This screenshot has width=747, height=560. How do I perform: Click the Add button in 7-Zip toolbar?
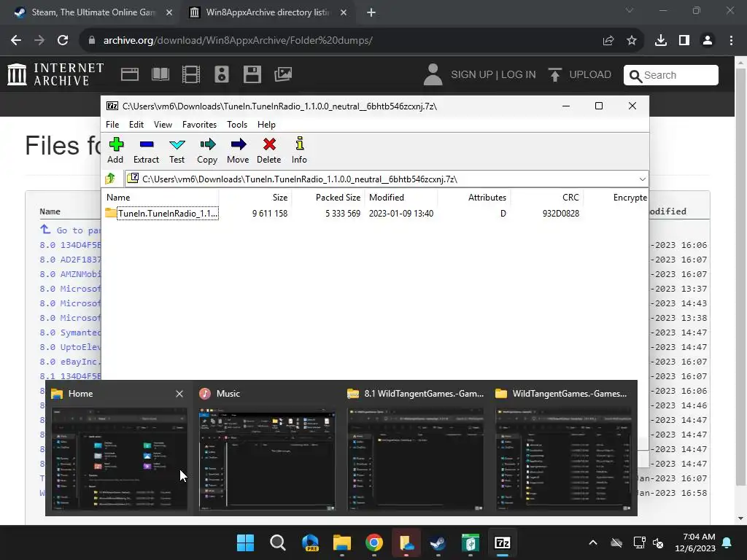click(x=115, y=150)
